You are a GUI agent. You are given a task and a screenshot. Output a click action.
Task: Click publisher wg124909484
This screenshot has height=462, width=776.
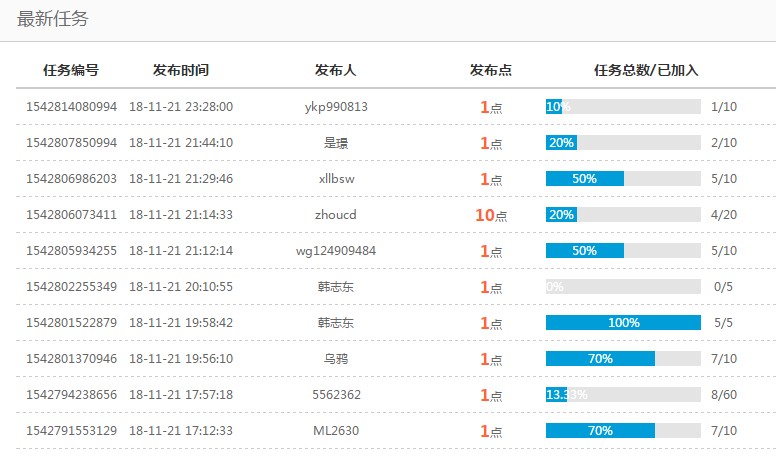[x=336, y=251]
